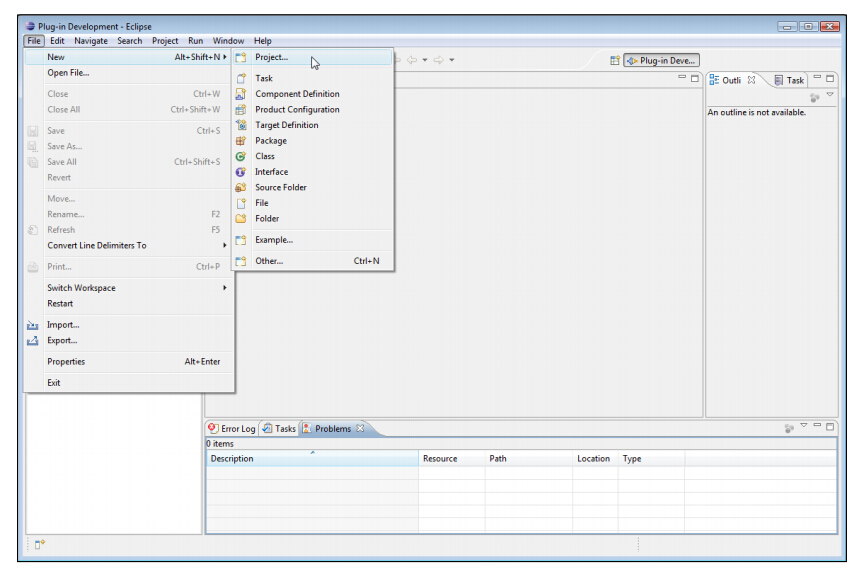The height and width of the screenshot is (580, 860).
Task: Open the Project menu in menu bar
Action: (x=165, y=41)
